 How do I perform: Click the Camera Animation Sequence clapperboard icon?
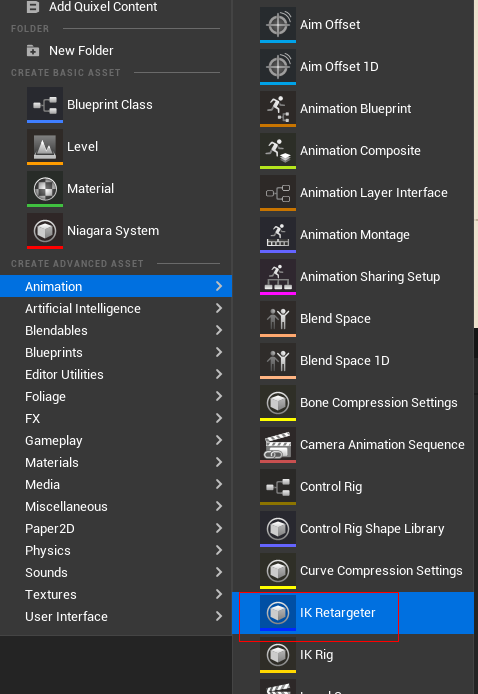[278, 445]
